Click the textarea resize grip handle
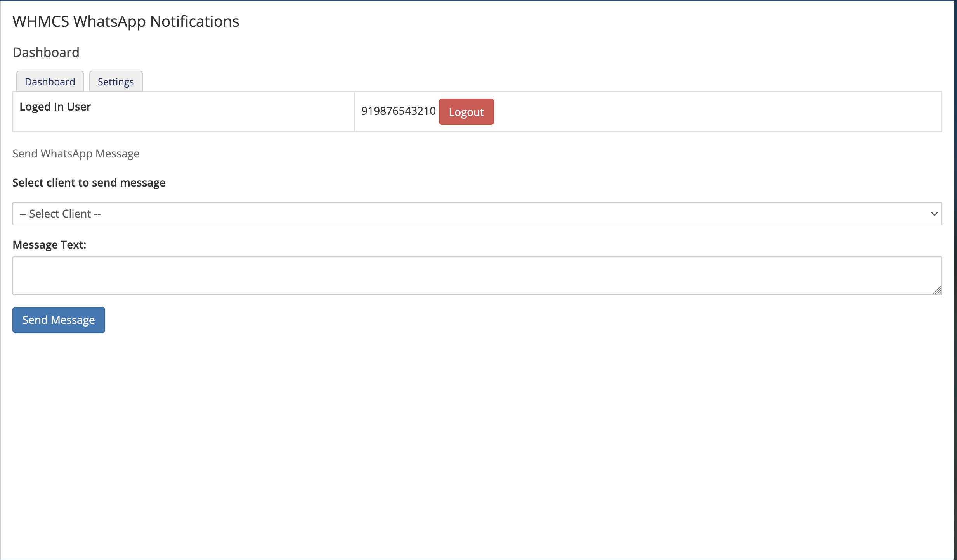The height and width of the screenshot is (560, 957). click(x=937, y=290)
